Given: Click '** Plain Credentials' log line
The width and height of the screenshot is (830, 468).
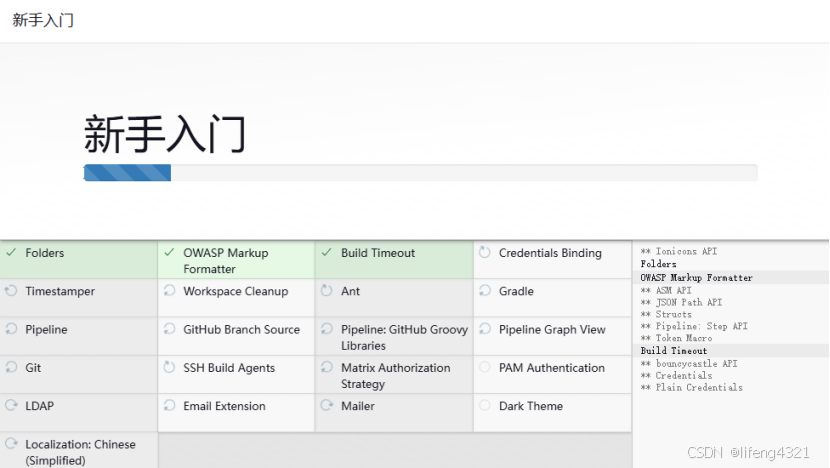Looking at the screenshot, I should point(691,388).
